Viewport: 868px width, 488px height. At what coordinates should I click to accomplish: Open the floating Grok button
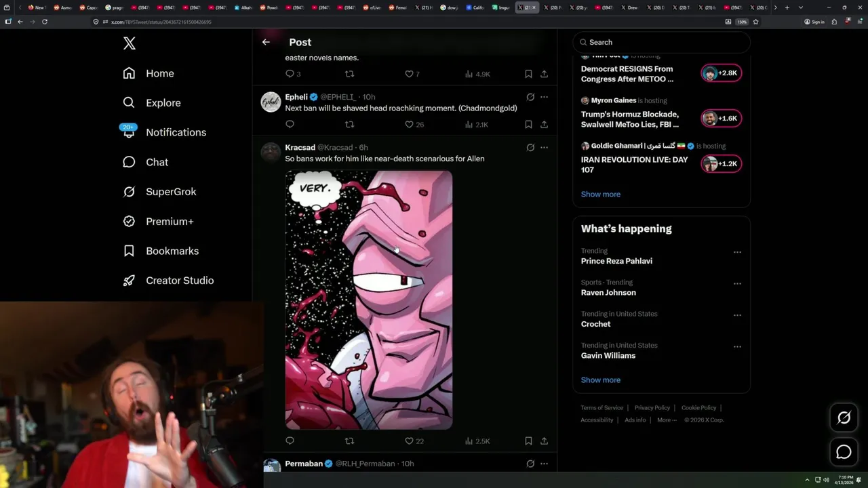844,418
